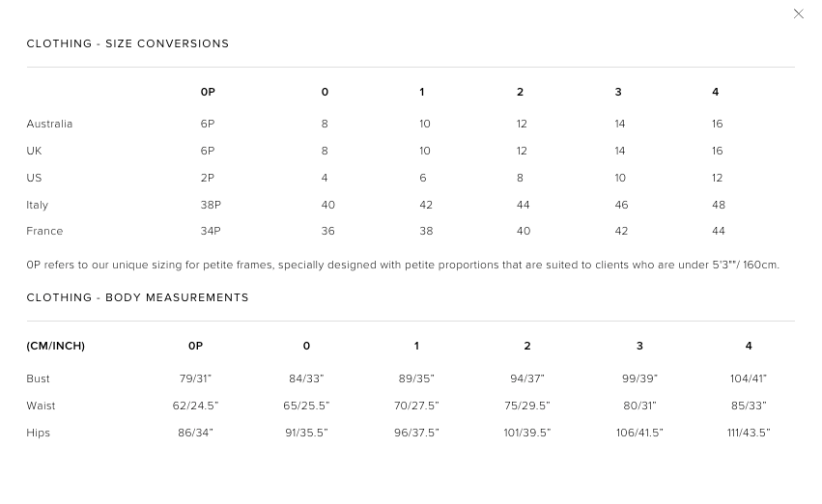The image size is (822, 504).
Task: Click the (CM/INCH) table header
Action: coord(55,346)
